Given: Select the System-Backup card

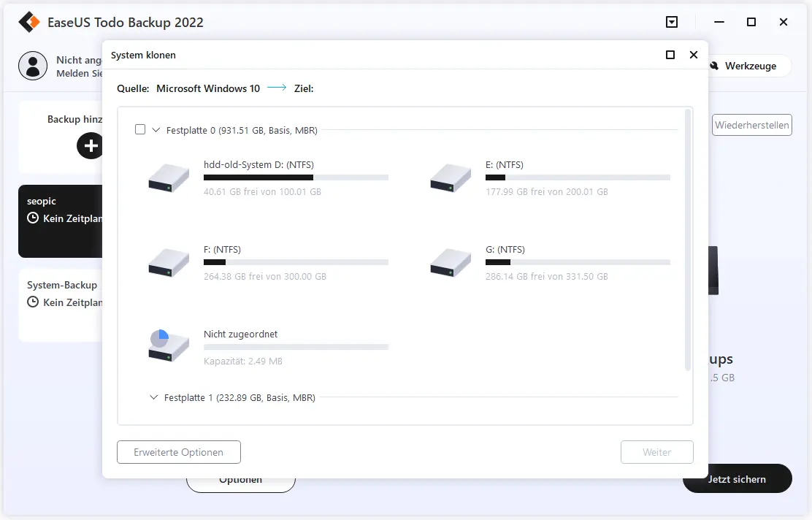Looking at the screenshot, I should click(61, 305).
